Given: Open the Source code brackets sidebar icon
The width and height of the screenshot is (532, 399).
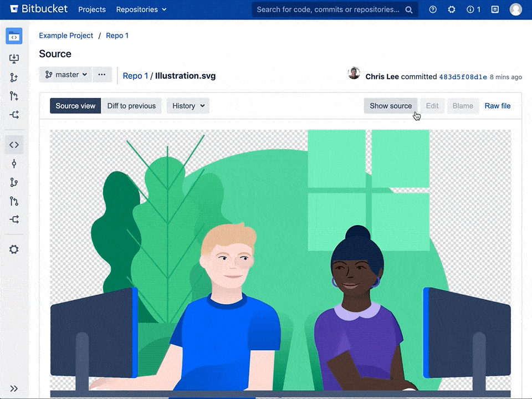Looking at the screenshot, I should click(14, 145).
